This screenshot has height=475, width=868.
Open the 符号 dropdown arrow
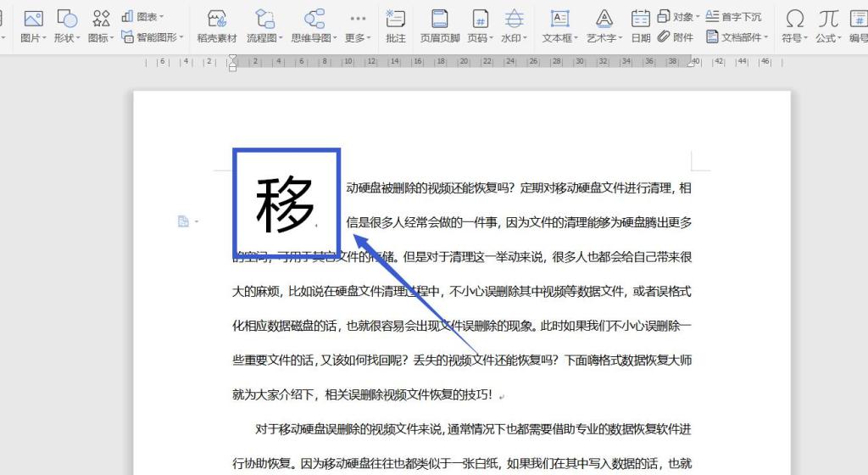[x=805, y=38]
